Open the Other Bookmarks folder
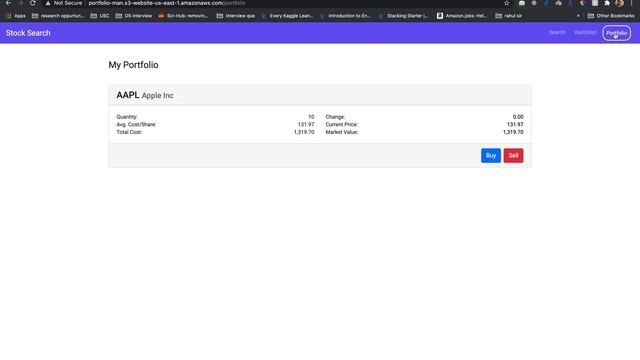This screenshot has width=640, height=360. tap(611, 16)
